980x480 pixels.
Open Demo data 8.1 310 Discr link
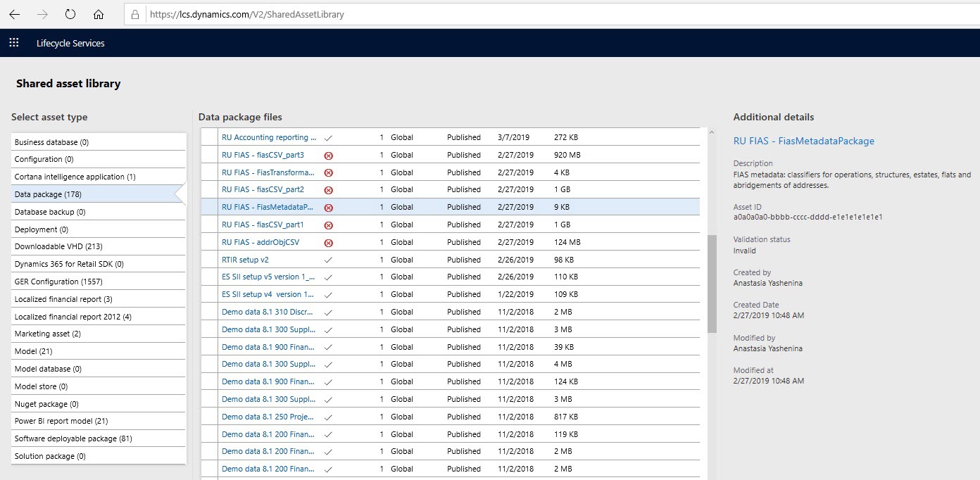[268, 312]
